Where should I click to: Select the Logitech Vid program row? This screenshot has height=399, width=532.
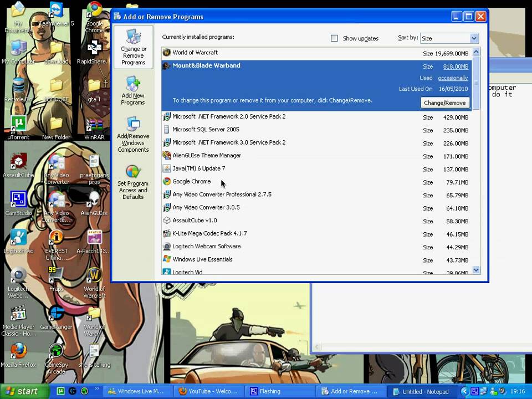316,272
